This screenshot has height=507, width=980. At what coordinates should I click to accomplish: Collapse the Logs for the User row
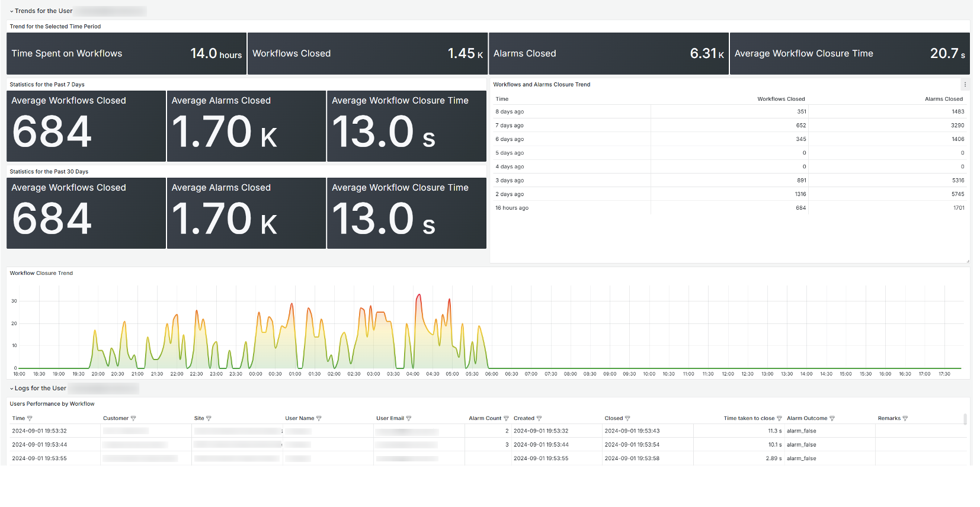(x=12, y=389)
